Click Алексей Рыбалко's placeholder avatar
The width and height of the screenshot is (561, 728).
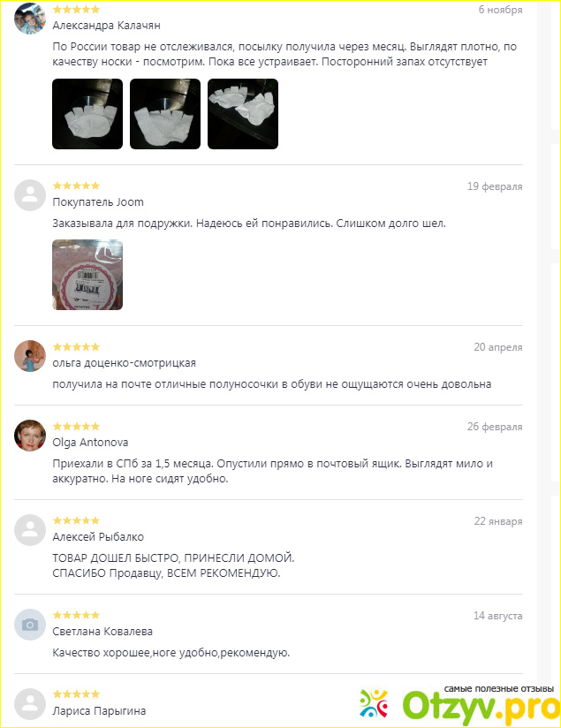[30, 530]
